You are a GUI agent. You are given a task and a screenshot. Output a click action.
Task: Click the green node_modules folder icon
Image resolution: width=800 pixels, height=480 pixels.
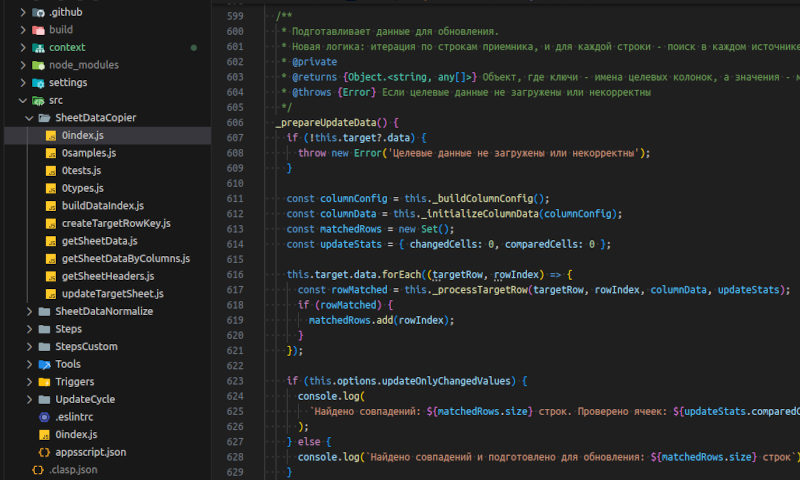point(38,65)
